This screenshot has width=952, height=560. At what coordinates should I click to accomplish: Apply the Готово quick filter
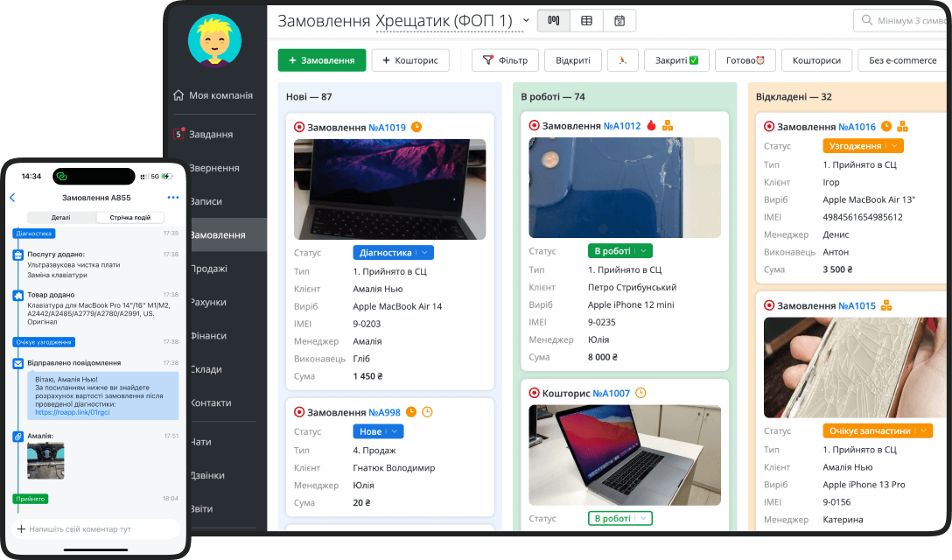745,60
